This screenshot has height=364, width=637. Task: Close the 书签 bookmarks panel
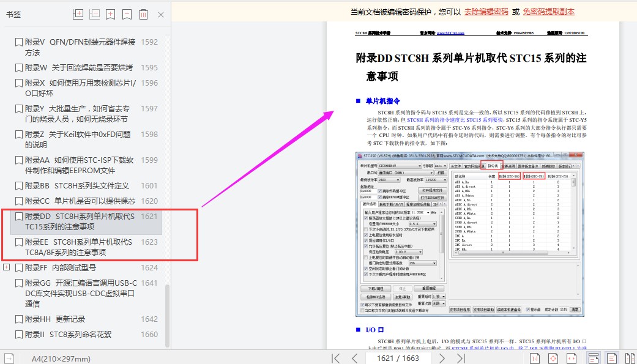(x=161, y=15)
